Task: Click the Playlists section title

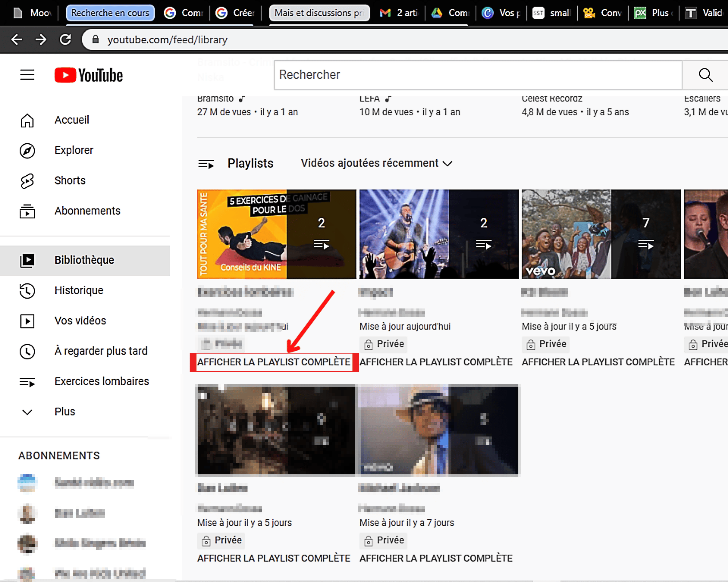Action: point(250,163)
